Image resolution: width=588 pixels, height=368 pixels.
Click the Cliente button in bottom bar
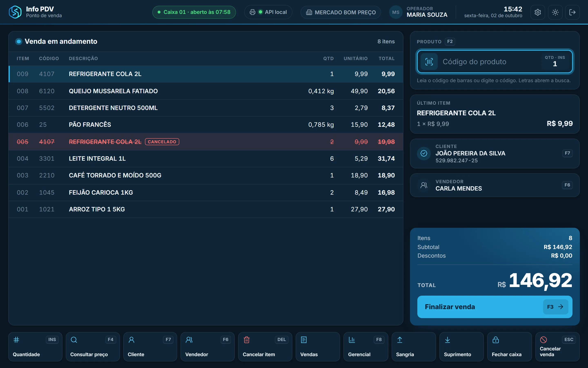(x=150, y=347)
